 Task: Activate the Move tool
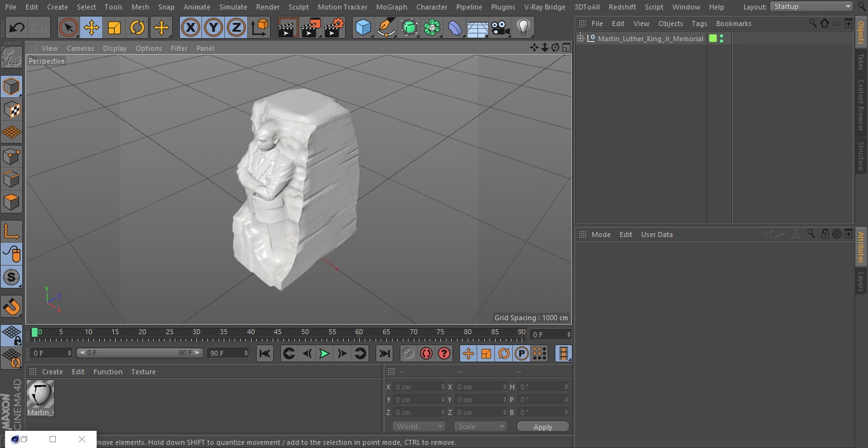[92, 27]
